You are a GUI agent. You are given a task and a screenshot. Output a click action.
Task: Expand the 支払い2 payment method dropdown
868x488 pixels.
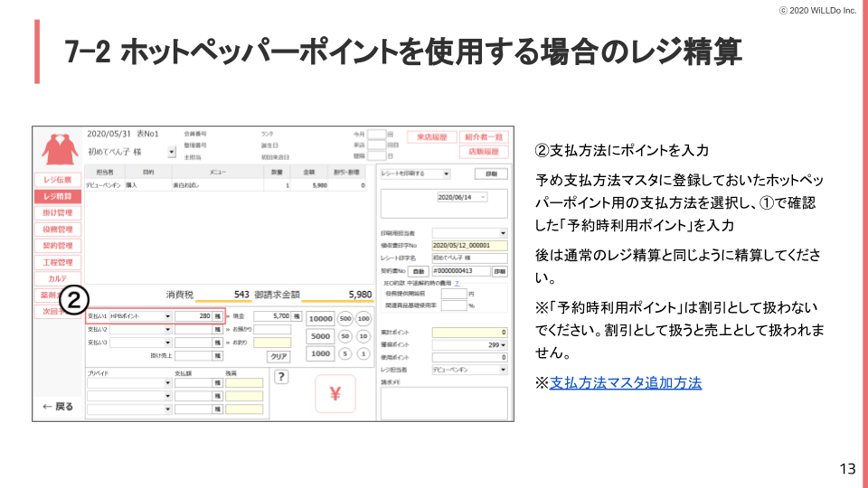[167, 330]
